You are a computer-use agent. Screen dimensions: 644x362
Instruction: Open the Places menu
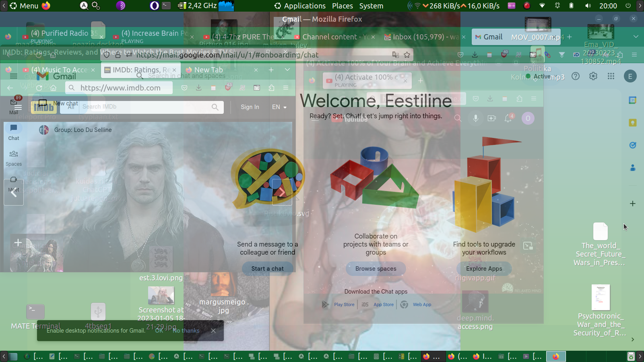[x=343, y=6]
